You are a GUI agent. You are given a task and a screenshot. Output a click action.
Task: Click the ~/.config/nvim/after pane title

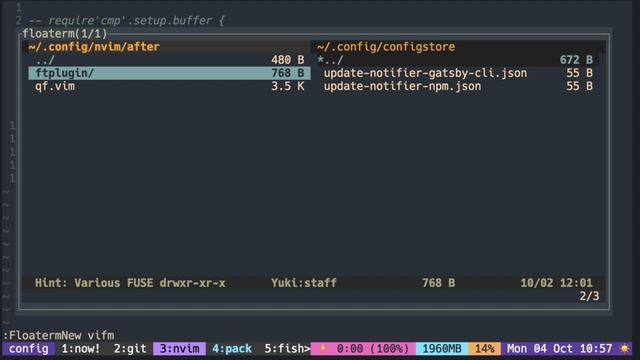coord(94,47)
